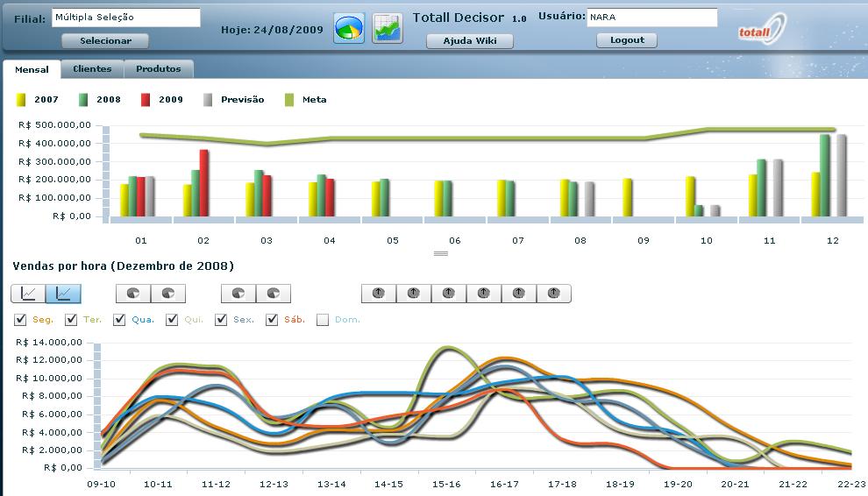Open the pie chart view icon in header

[349, 28]
